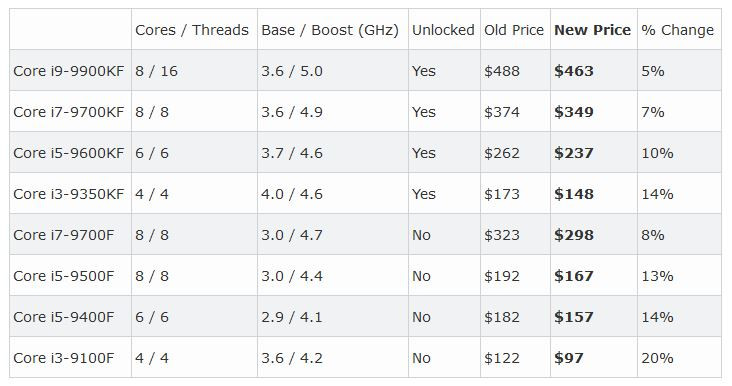Click the Old Price column header
732x386 pixels.
pyautogui.click(x=514, y=30)
